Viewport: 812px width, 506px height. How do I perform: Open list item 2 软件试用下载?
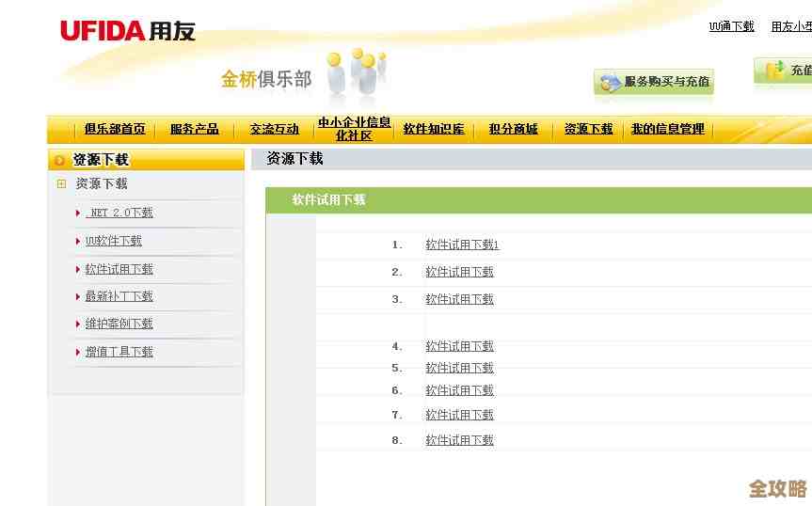point(459,272)
